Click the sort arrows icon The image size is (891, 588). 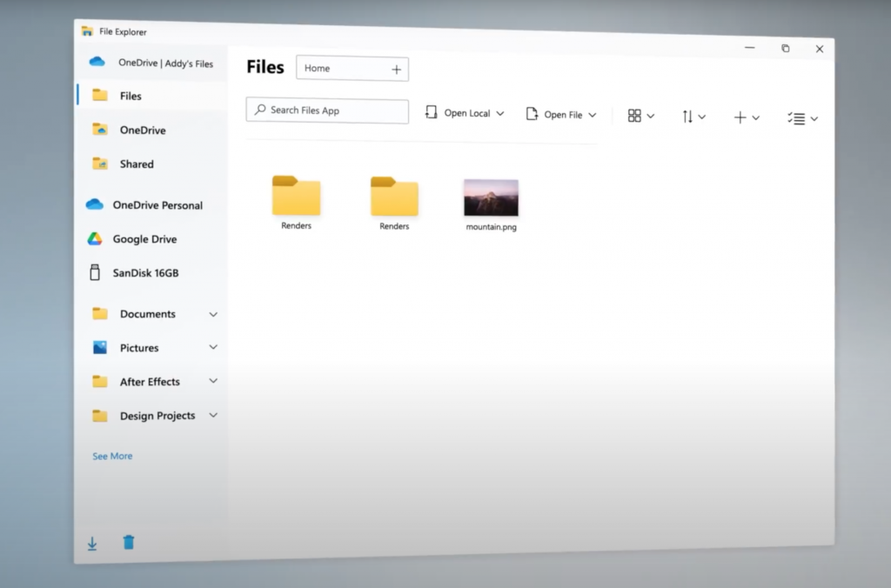pos(687,117)
